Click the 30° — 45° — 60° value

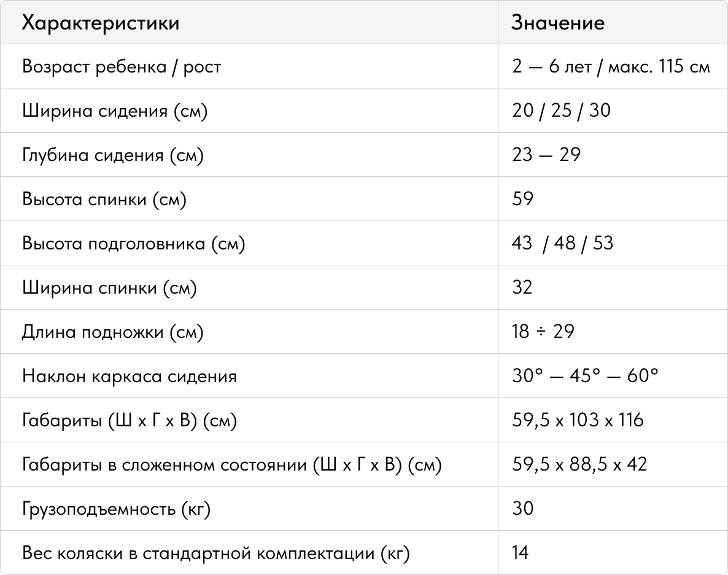coord(585,375)
